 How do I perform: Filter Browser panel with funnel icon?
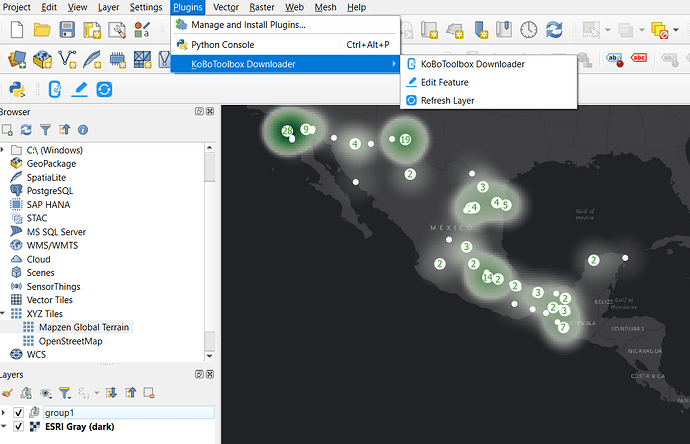click(x=45, y=130)
